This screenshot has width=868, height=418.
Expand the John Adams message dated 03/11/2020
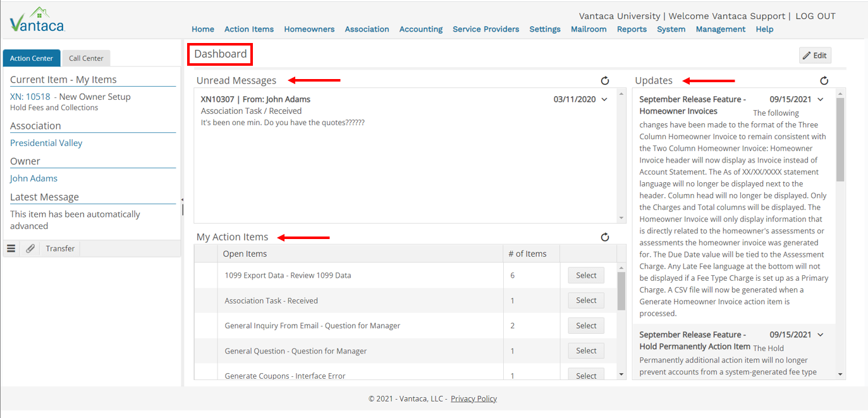604,99
